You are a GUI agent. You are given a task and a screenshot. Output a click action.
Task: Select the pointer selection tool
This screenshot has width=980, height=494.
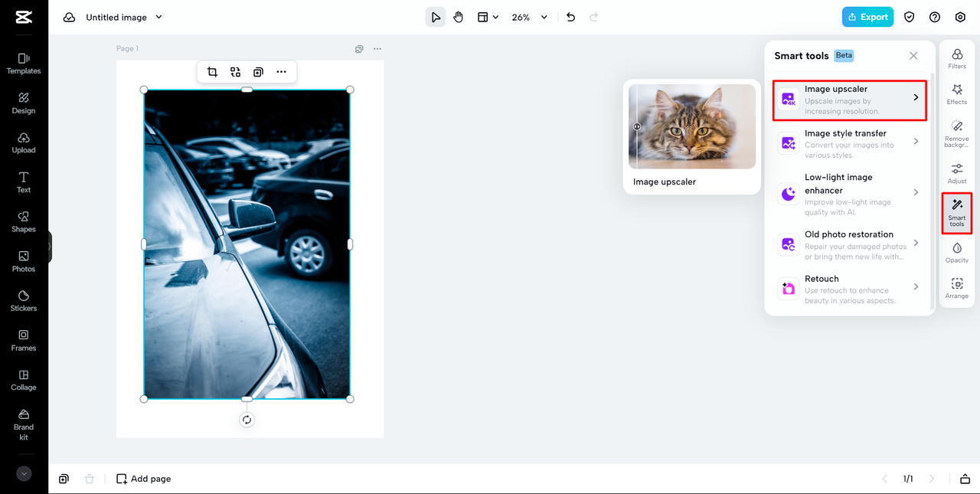(436, 17)
